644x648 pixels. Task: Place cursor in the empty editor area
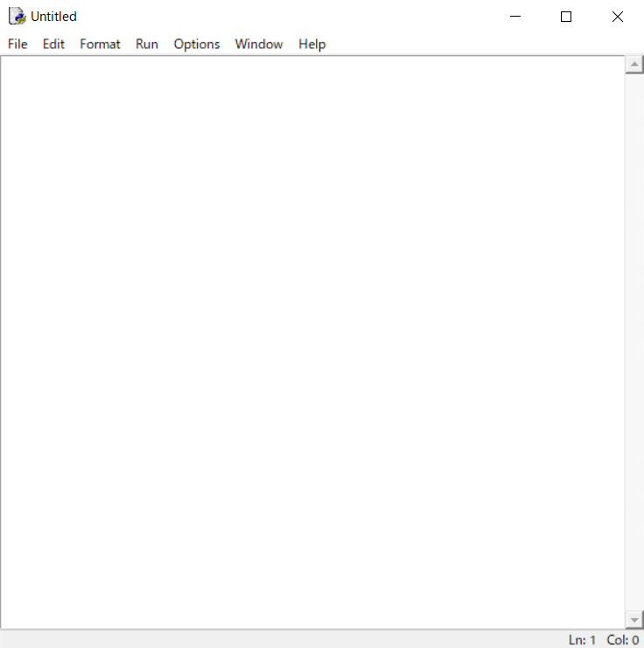tap(311, 342)
